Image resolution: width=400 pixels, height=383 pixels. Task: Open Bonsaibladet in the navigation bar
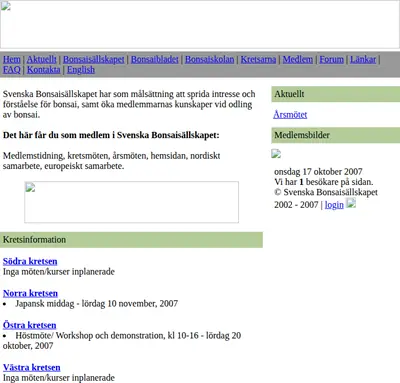155,59
